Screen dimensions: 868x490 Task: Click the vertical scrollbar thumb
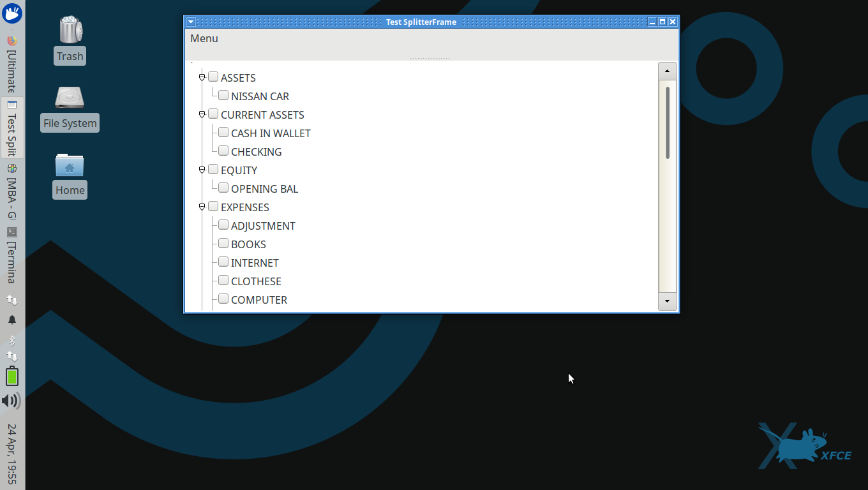[x=667, y=122]
